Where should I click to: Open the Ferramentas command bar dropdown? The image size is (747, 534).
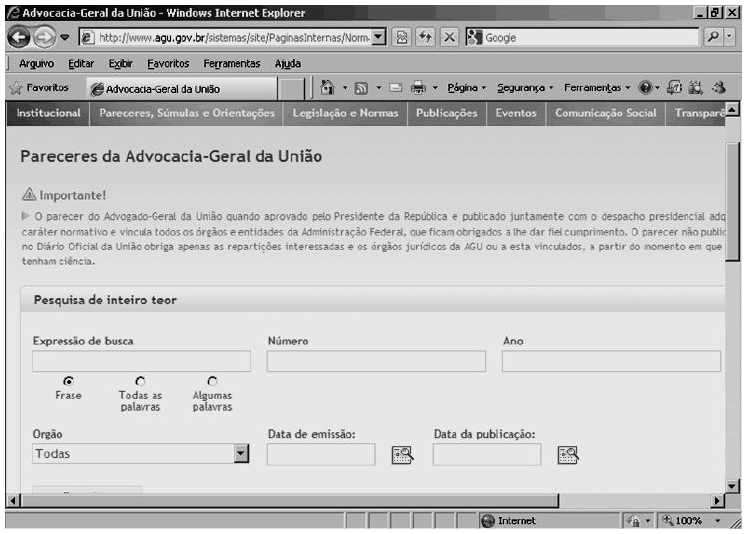click(x=597, y=88)
